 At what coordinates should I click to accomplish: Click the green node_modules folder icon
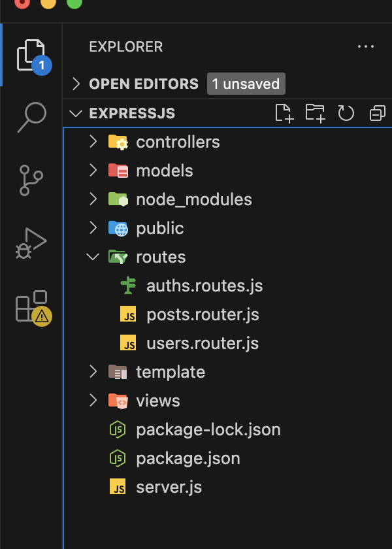(x=118, y=199)
